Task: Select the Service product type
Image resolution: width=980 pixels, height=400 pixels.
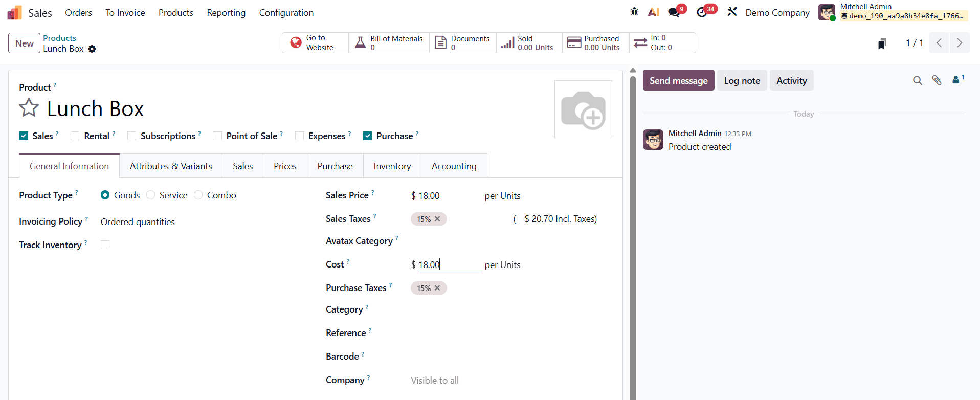Action: 150,195
